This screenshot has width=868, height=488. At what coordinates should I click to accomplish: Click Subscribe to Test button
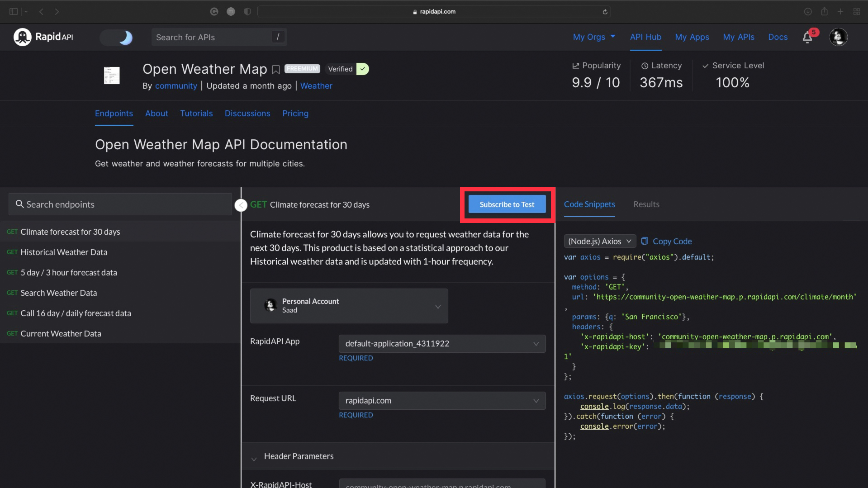click(x=507, y=204)
